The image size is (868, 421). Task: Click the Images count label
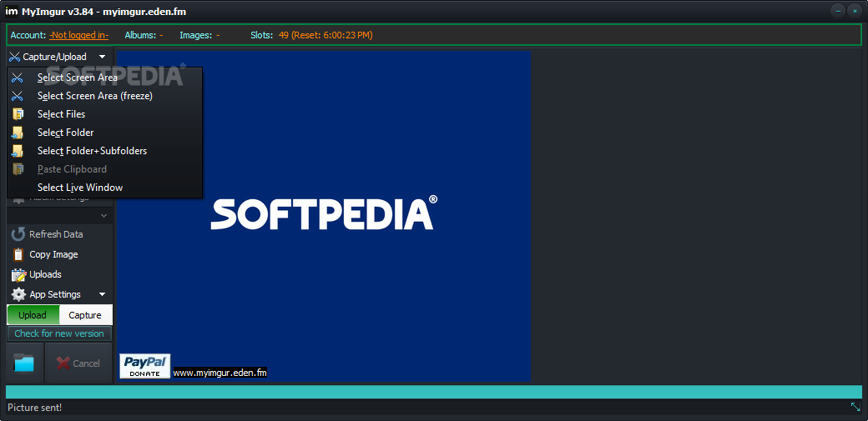coord(199,35)
